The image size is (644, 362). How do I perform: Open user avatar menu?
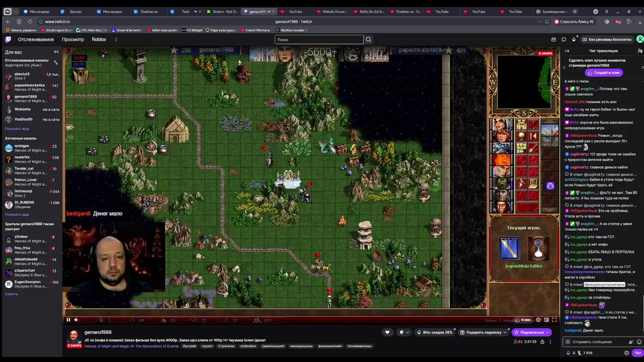click(640, 39)
